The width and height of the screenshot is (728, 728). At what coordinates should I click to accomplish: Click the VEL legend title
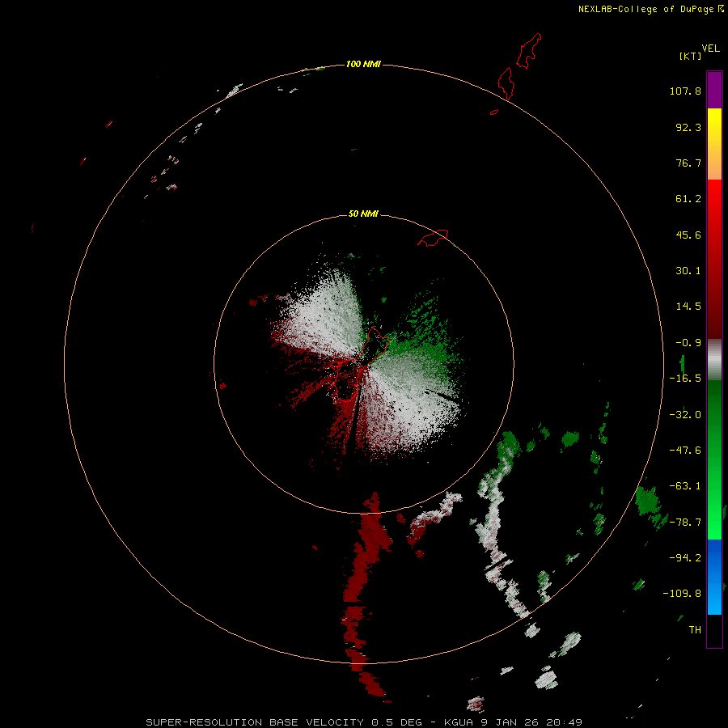click(710, 49)
